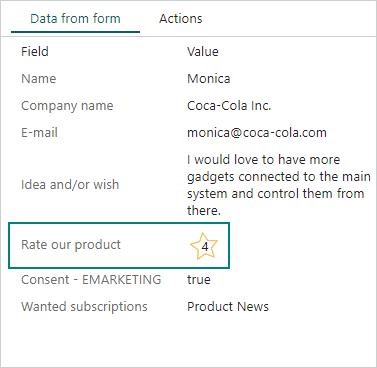This screenshot has height=368, width=377.
Task: Select the Data from form tab
Action: (x=75, y=19)
